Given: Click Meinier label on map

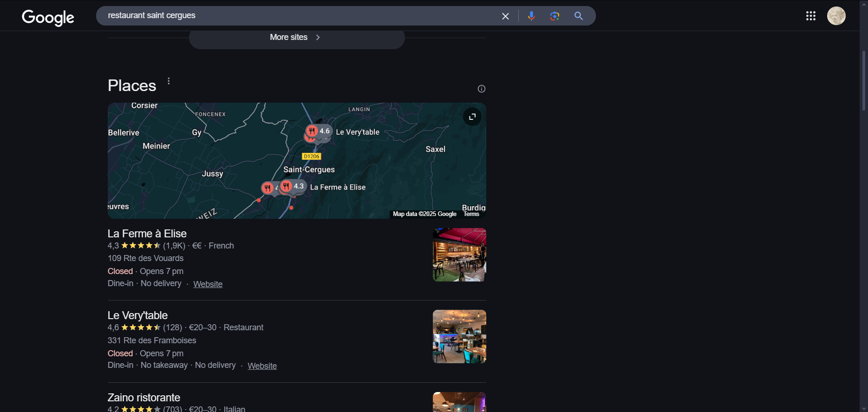Looking at the screenshot, I should click(156, 146).
